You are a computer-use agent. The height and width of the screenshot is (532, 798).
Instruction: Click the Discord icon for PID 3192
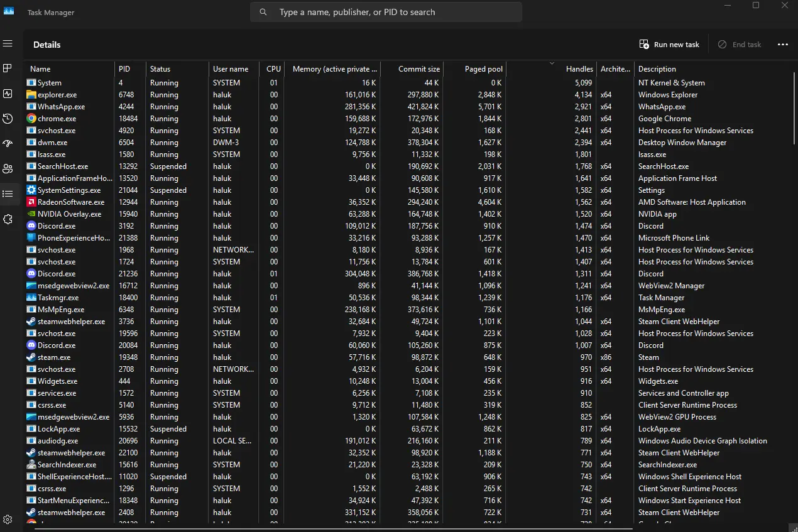[x=31, y=226]
